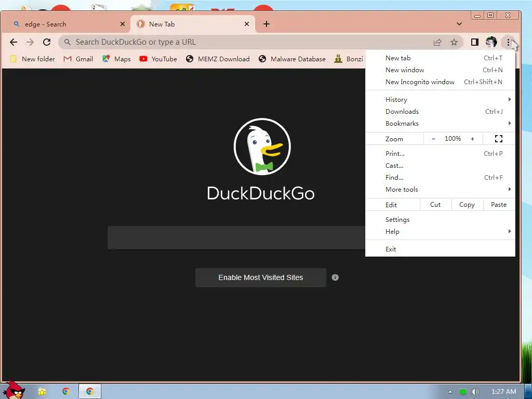The width and height of the screenshot is (532, 399).
Task: Open the profile avatar menu
Action: (491, 42)
